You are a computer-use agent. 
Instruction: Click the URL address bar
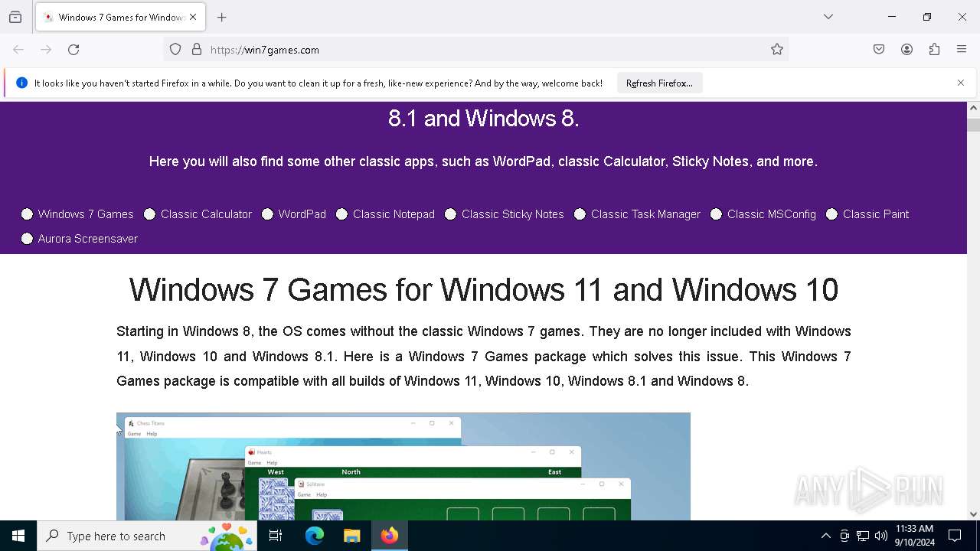476,50
